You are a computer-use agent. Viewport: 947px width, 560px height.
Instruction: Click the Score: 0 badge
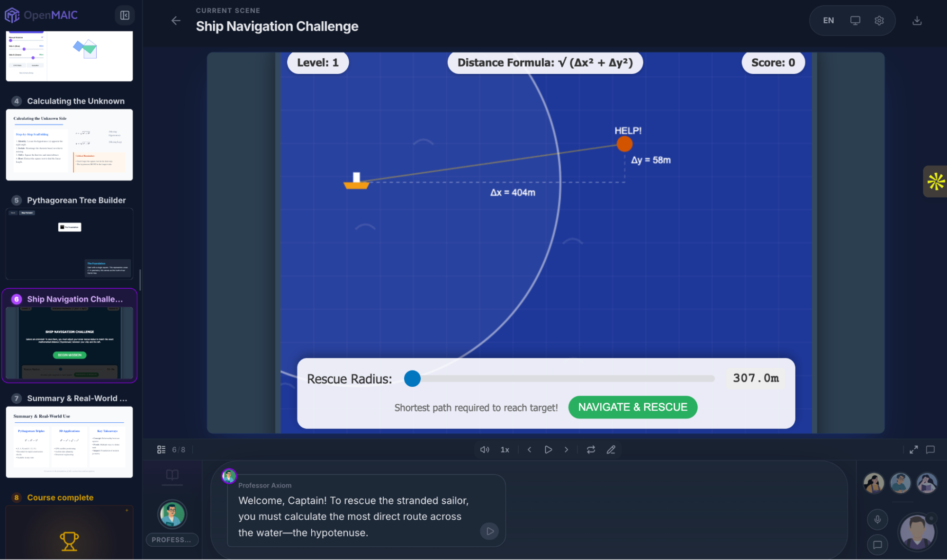pyautogui.click(x=773, y=62)
